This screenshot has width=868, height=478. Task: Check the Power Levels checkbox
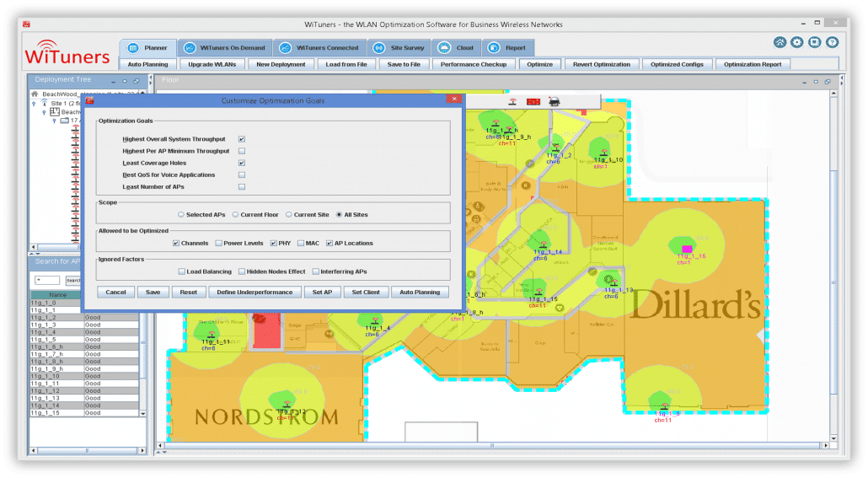(x=218, y=243)
